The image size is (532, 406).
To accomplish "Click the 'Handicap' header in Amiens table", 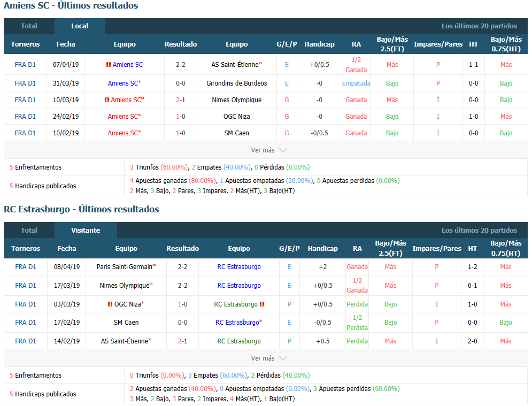I will [319, 44].
